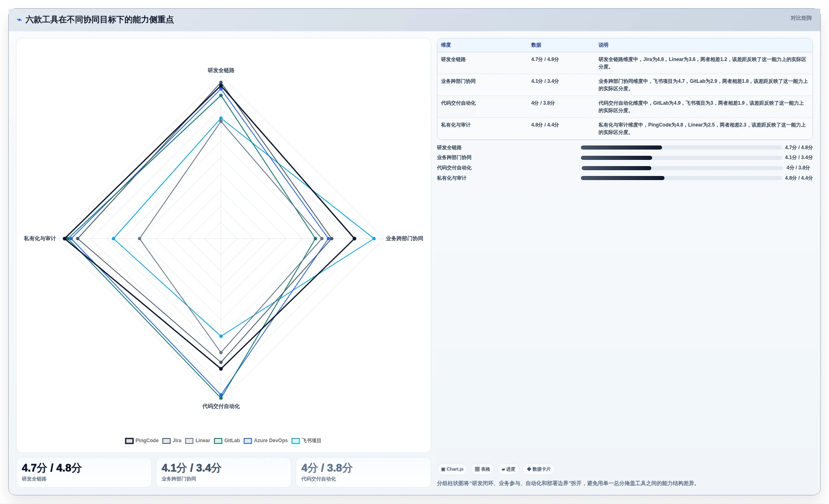Screen dimensions: 829x504
Task: Select the 研发全链路 table row cell
Action: click(453, 59)
